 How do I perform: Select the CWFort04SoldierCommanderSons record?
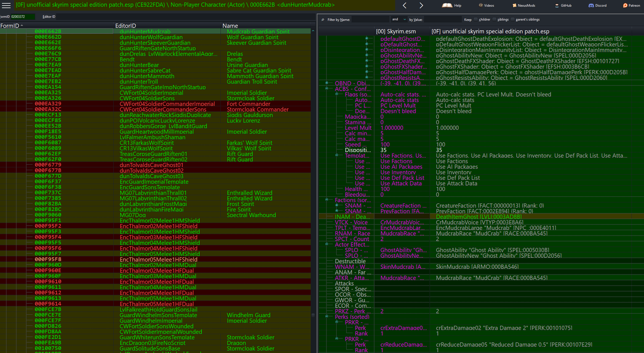(155, 109)
